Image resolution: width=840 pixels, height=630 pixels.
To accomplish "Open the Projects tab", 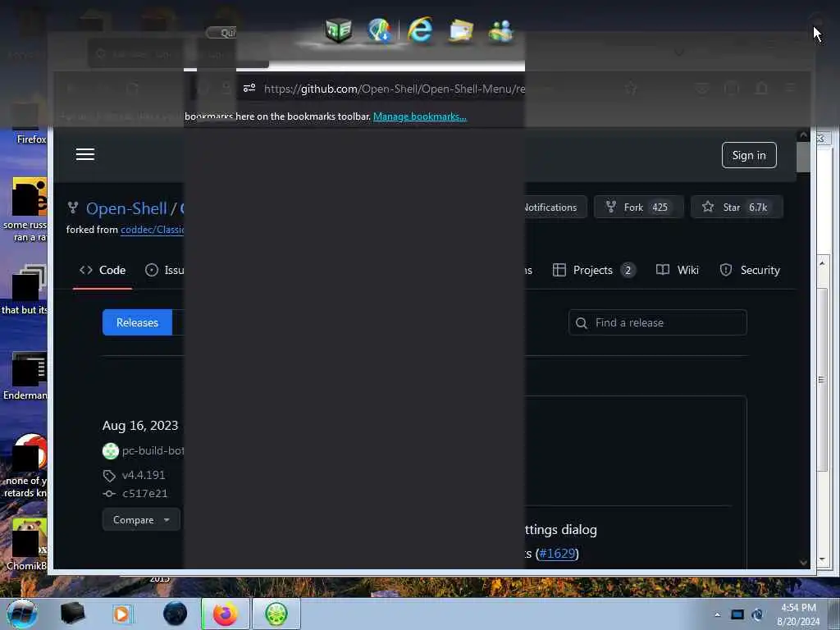I will pos(594,270).
